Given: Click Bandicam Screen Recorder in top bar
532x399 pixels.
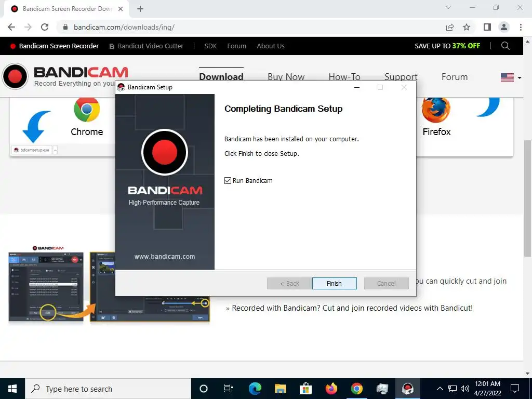Looking at the screenshot, I should tap(55, 46).
